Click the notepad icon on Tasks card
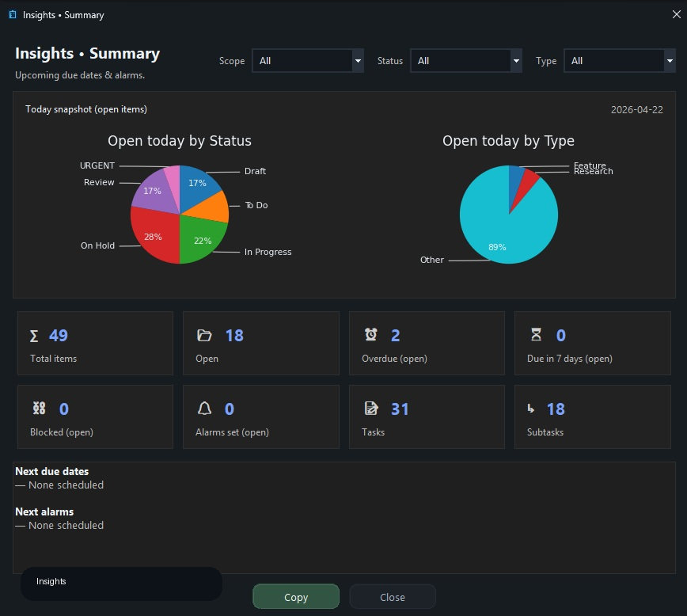Viewport: 687px width, 616px height. coord(371,409)
